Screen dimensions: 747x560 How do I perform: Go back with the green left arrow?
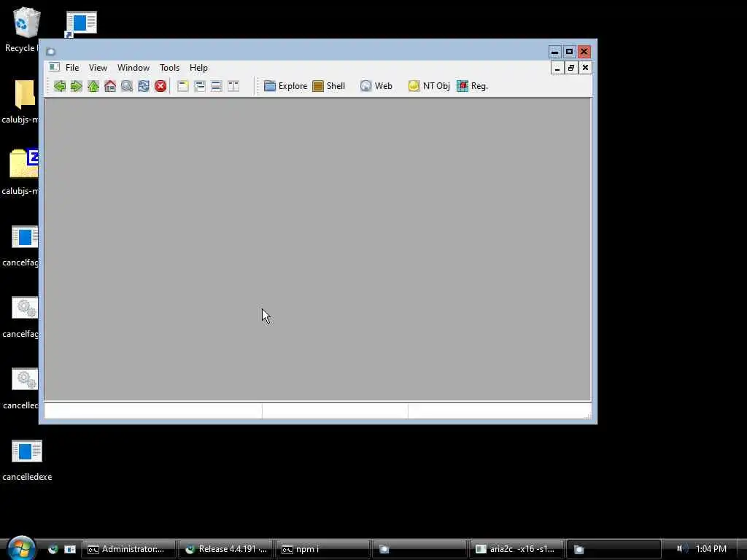pos(60,86)
